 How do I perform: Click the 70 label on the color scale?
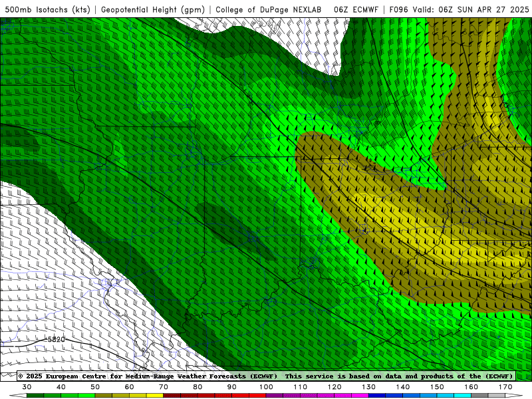pos(164,387)
